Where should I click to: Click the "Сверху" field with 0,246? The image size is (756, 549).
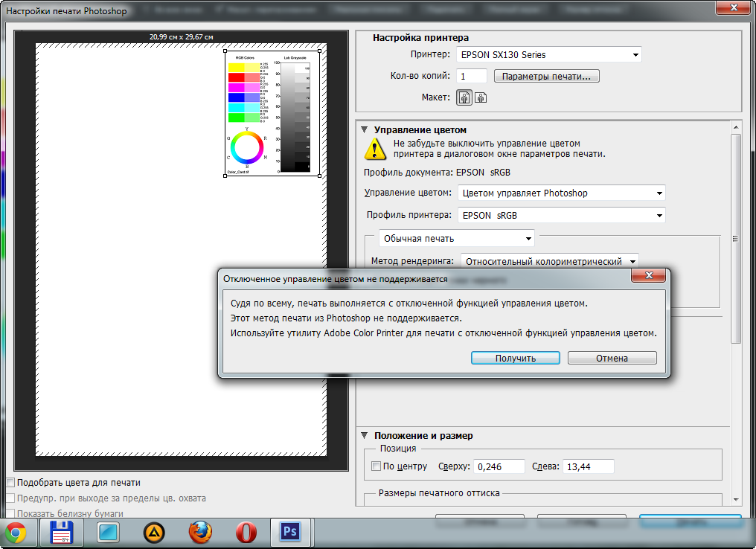coord(499,466)
